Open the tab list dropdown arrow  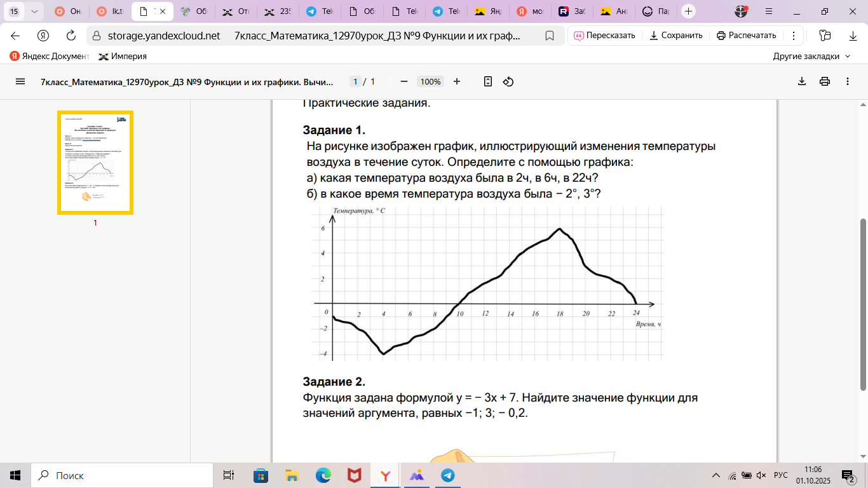(34, 11)
